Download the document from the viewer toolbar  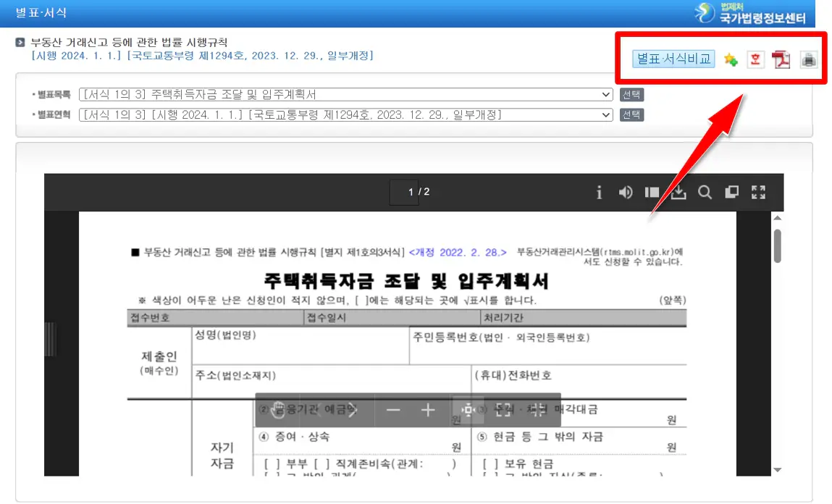(x=678, y=193)
